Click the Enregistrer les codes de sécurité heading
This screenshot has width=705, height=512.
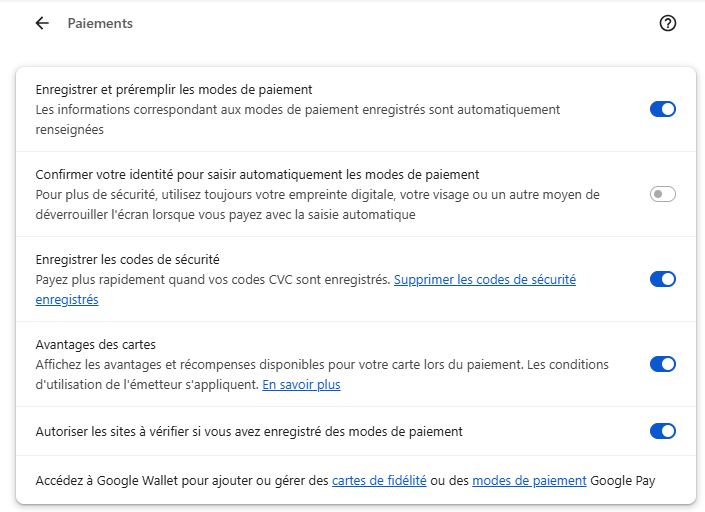click(128, 259)
